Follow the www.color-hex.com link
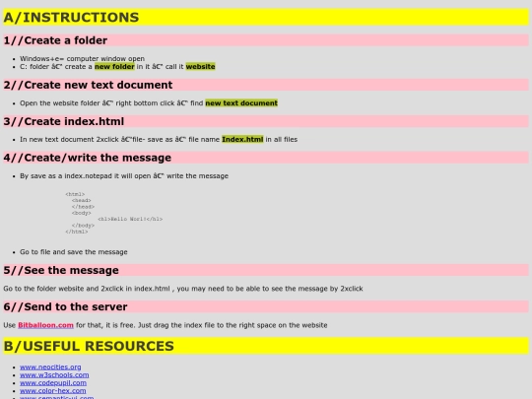 (52, 391)
